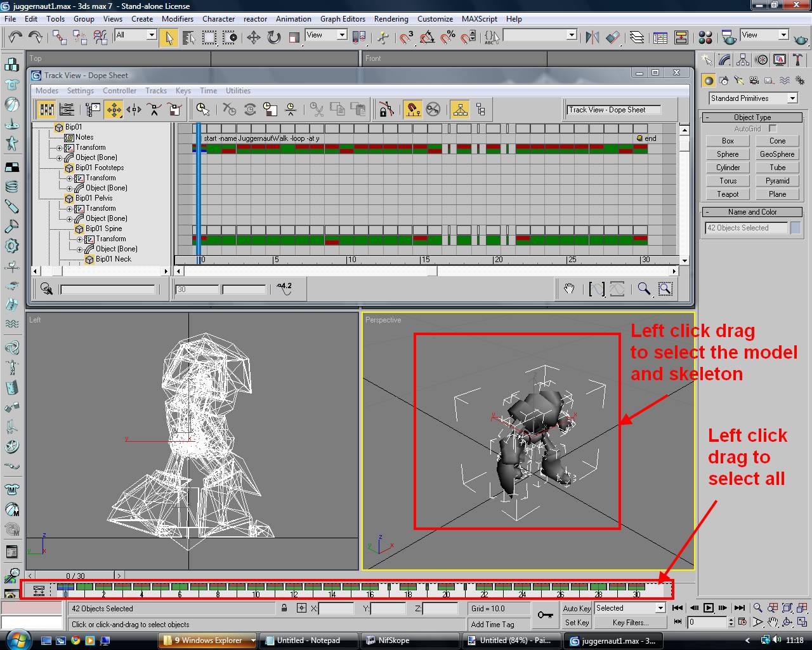Screen dimensions: 812x650
Task: Expand Transform under Bip01 Spine
Action: click(80, 239)
